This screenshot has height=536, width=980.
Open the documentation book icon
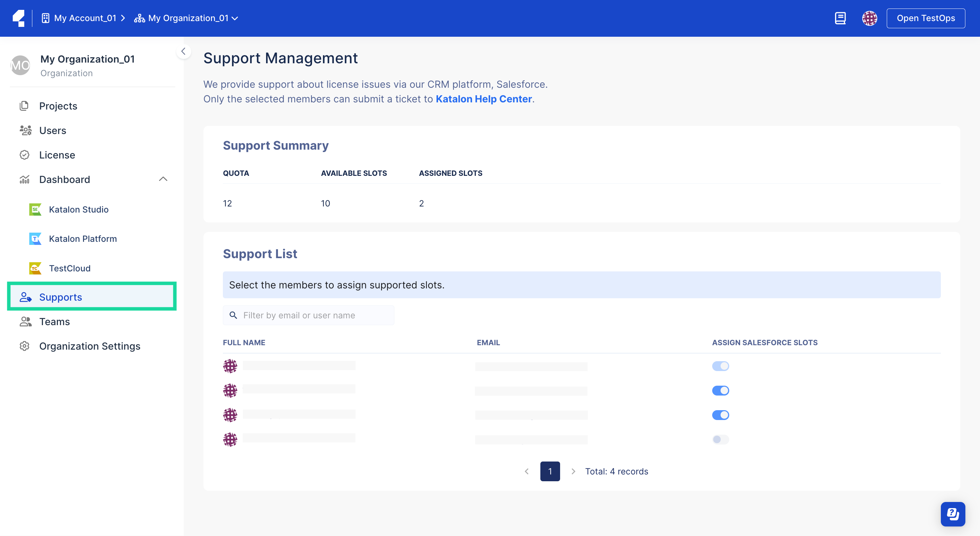840,18
